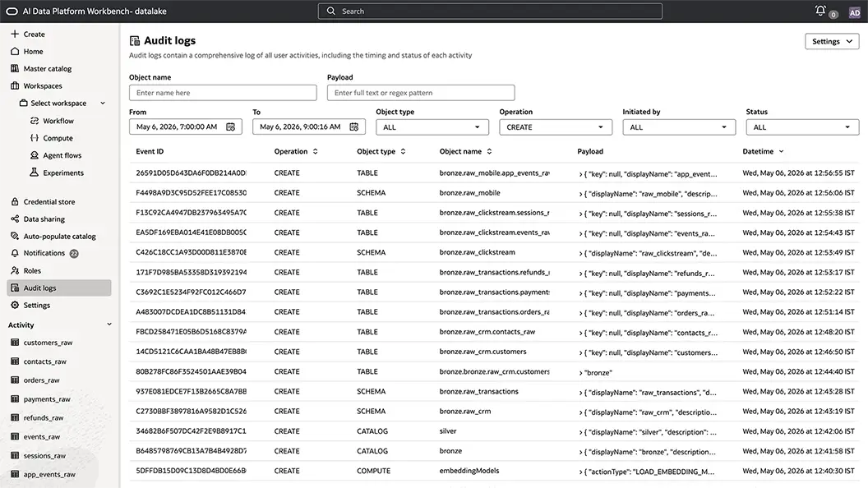Open contacts_raw from Activity list
868x488 pixels.
[45, 361]
